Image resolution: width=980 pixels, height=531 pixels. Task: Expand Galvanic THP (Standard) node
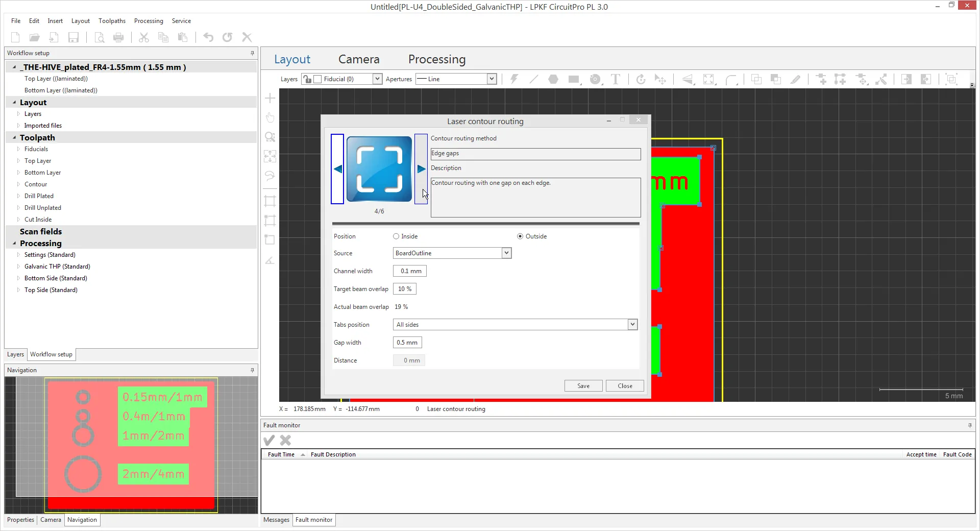click(18, 267)
